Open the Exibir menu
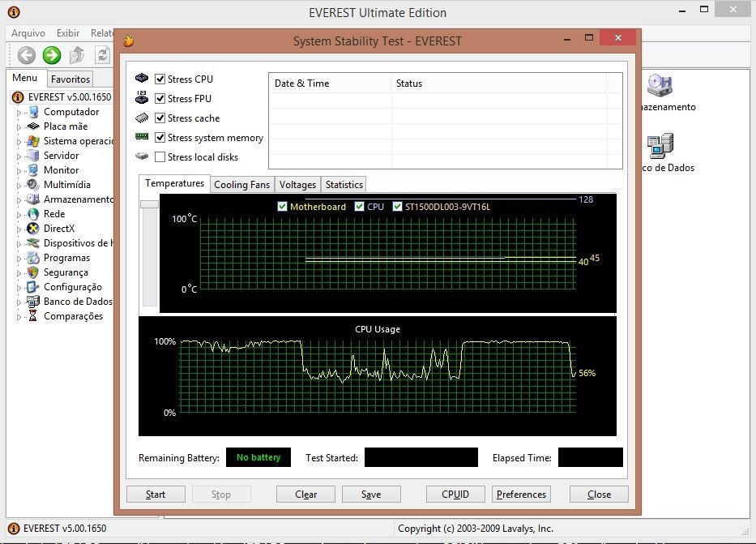The image size is (756, 544). 68,32
